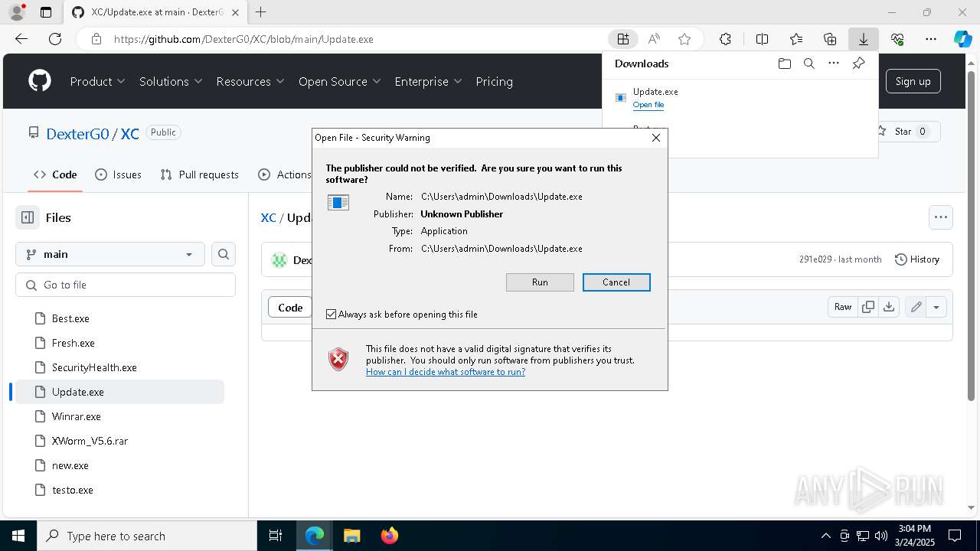Click the file search magnifier button
The width and height of the screenshot is (980, 551).
pyautogui.click(x=224, y=254)
